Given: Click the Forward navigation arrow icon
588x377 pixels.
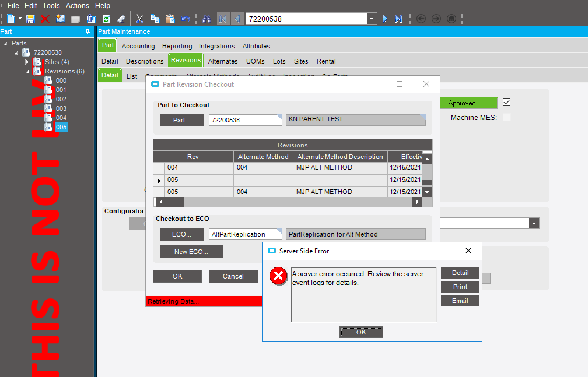Looking at the screenshot, I should point(436,19).
